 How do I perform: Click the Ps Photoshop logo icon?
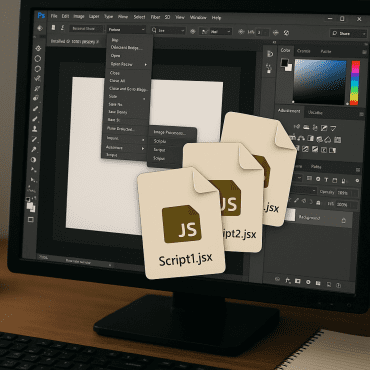[41, 15]
